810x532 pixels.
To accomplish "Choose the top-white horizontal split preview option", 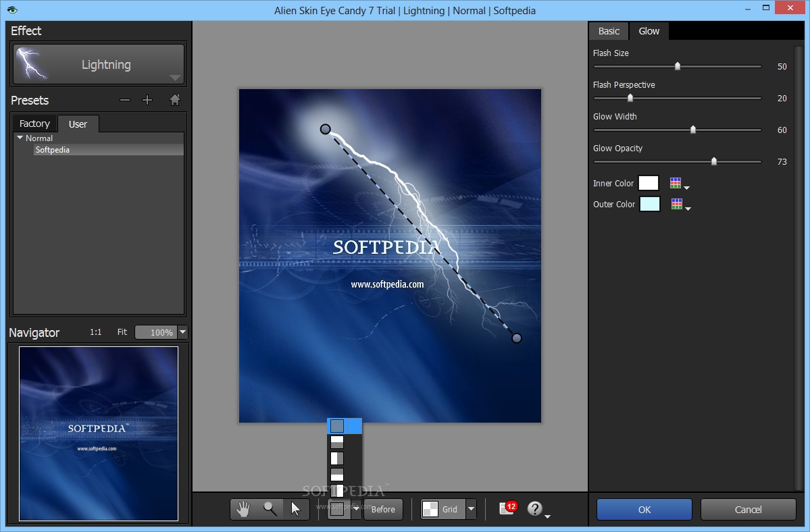I will point(337,442).
